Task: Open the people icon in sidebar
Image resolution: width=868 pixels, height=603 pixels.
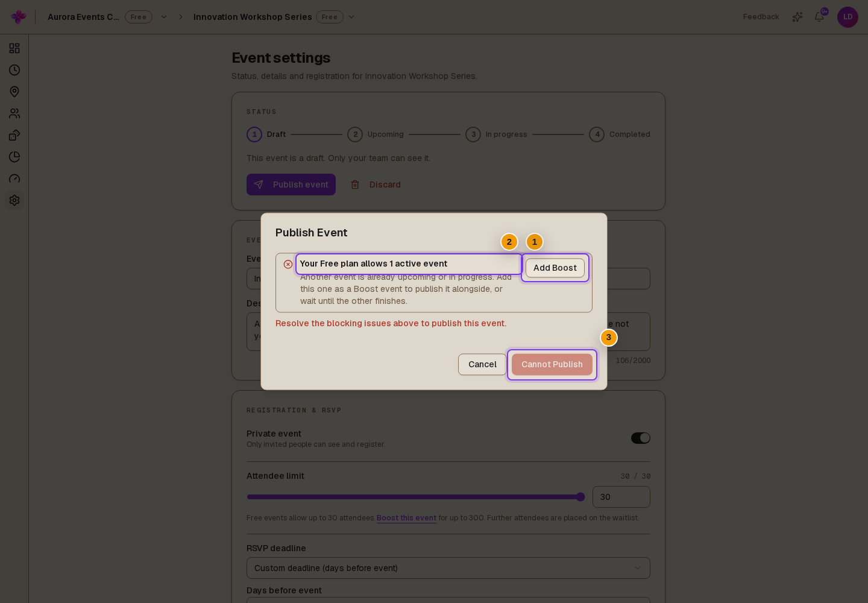Action: click(14, 113)
